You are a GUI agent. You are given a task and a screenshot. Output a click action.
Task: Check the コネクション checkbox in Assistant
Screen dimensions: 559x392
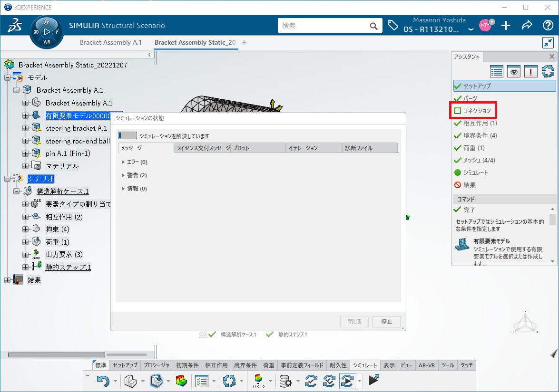(x=458, y=111)
